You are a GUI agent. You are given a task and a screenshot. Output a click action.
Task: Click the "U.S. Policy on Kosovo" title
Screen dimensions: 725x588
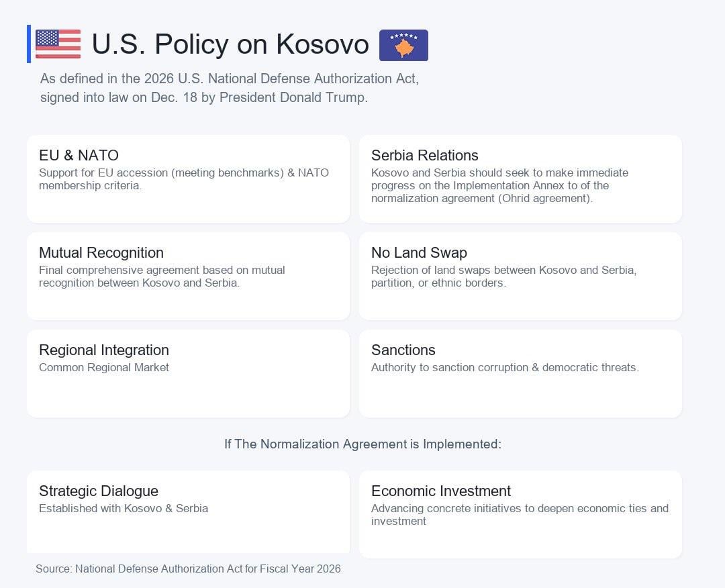[230, 44]
